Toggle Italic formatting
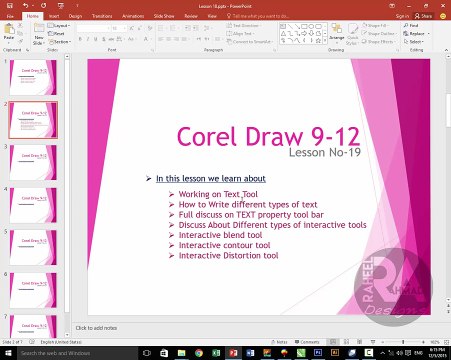 (88, 39)
